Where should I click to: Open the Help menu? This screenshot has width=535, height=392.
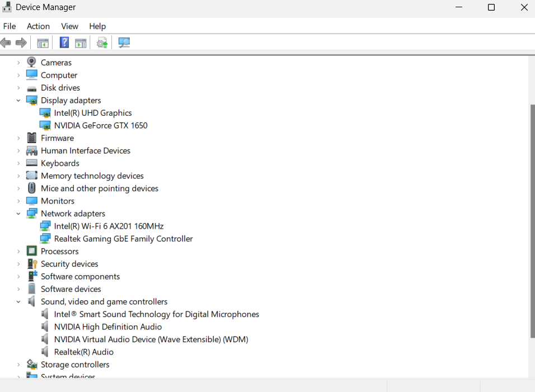coord(97,26)
